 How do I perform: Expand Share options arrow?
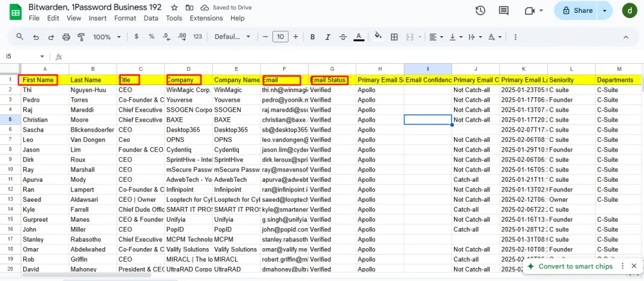pos(605,11)
